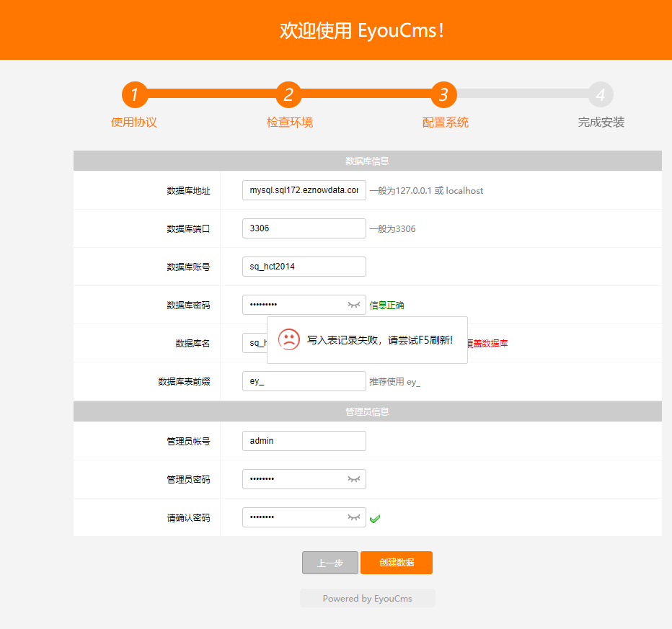Click step 3 circle icon
The image size is (672, 629).
click(x=444, y=94)
